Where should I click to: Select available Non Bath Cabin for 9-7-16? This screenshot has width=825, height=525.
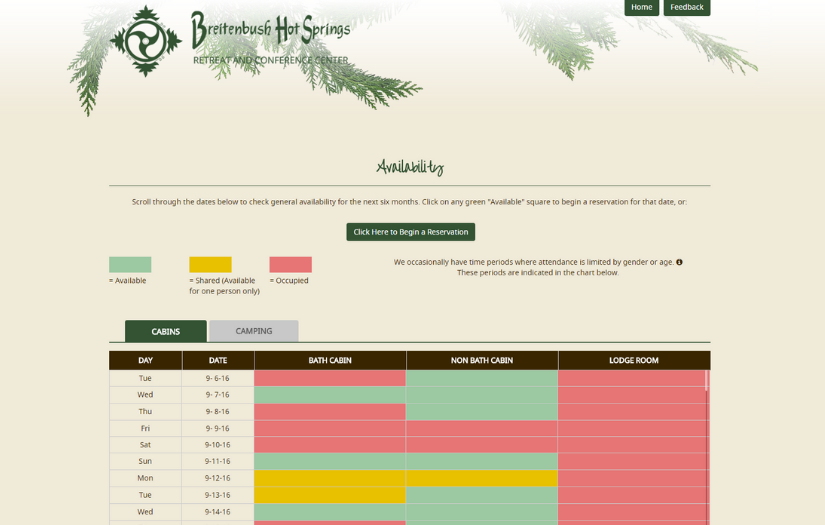(482, 395)
